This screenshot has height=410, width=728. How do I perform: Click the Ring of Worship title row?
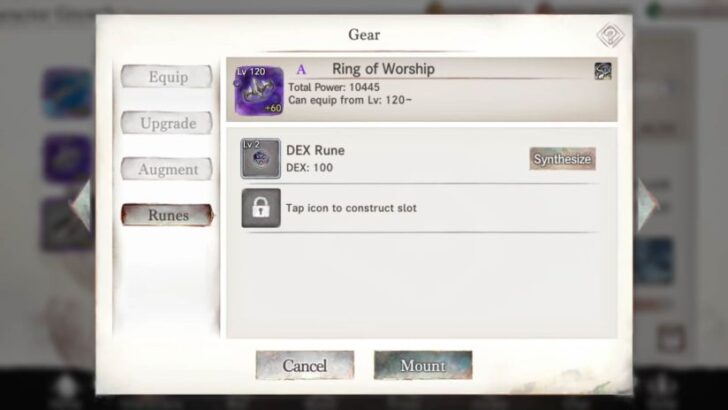point(422,90)
